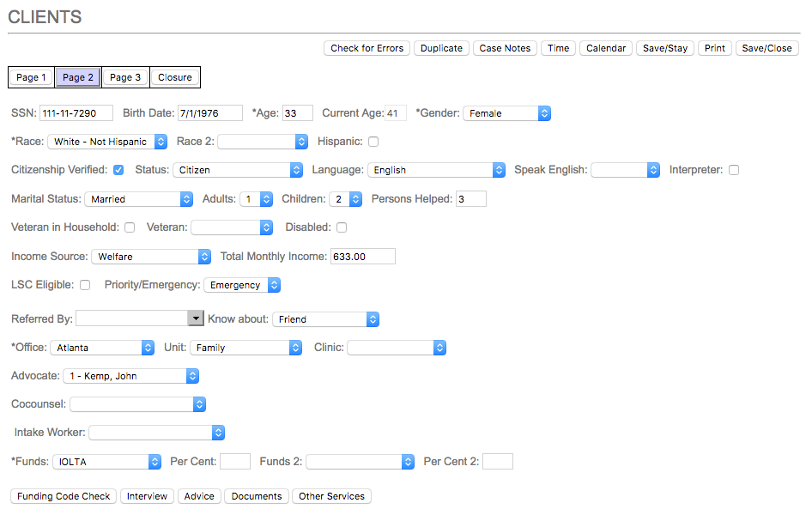Screen dimensions: 812x509
Task: Click the Total Monthly Income field
Action: [x=362, y=256]
